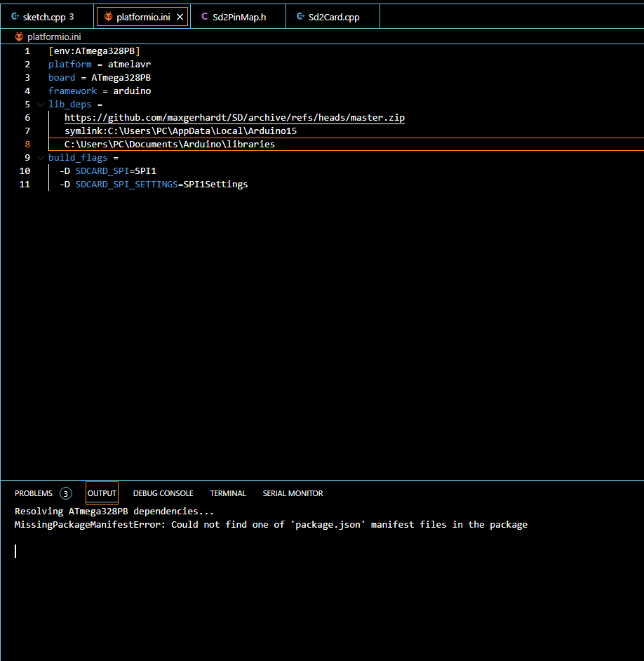Image resolution: width=644 pixels, height=661 pixels.
Task: Click line number 1 in the gutter
Action: [27, 51]
